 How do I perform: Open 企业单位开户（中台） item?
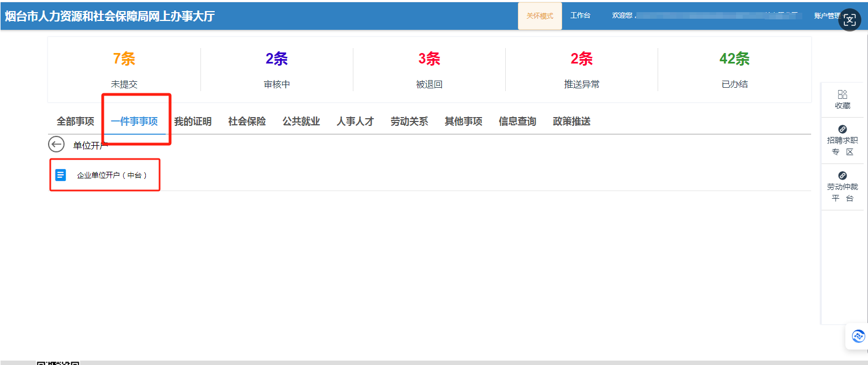pyautogui.click(x=112, y=175)
